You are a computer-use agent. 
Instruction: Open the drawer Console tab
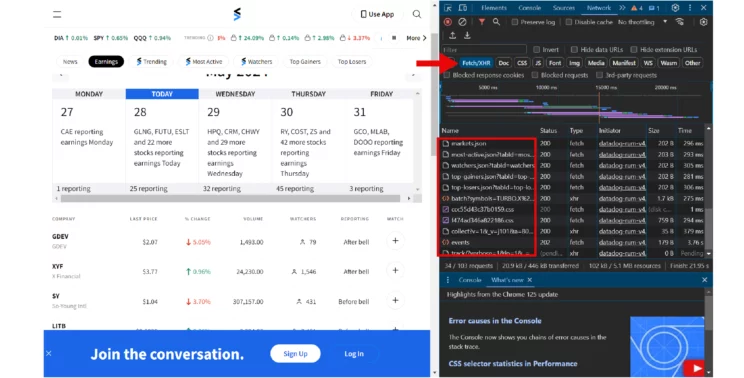[470, 280]
